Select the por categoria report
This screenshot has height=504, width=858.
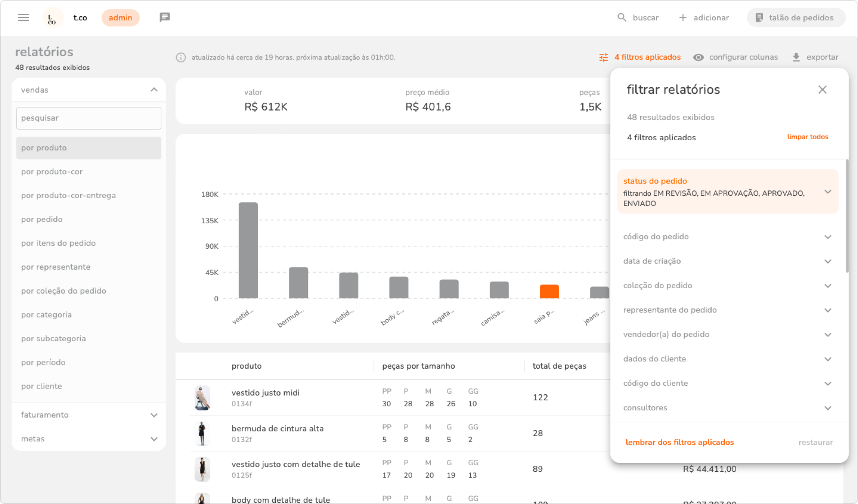click(x=46, y=315)
